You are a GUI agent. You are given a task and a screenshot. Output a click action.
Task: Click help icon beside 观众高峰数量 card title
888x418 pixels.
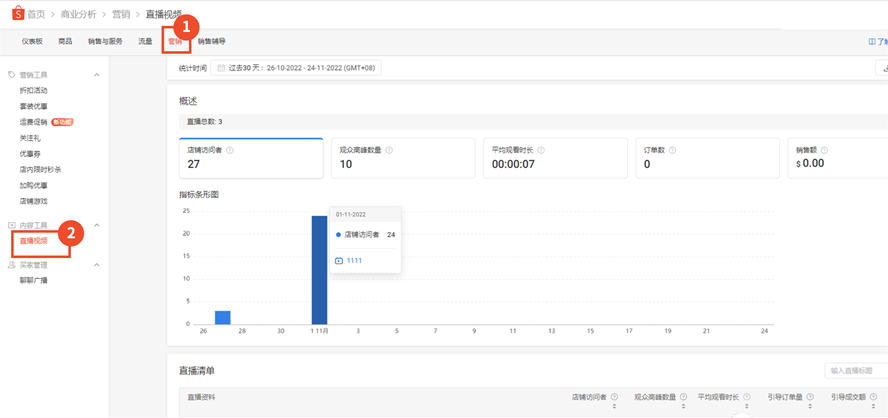coord(389,151)
